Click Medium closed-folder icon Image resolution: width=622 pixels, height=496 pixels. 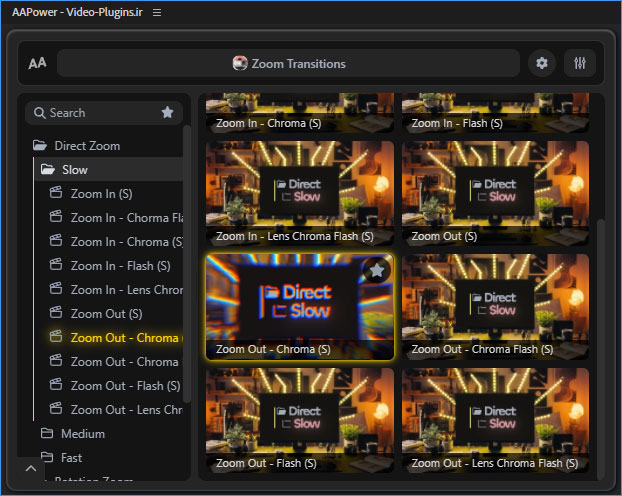[47, 433]
